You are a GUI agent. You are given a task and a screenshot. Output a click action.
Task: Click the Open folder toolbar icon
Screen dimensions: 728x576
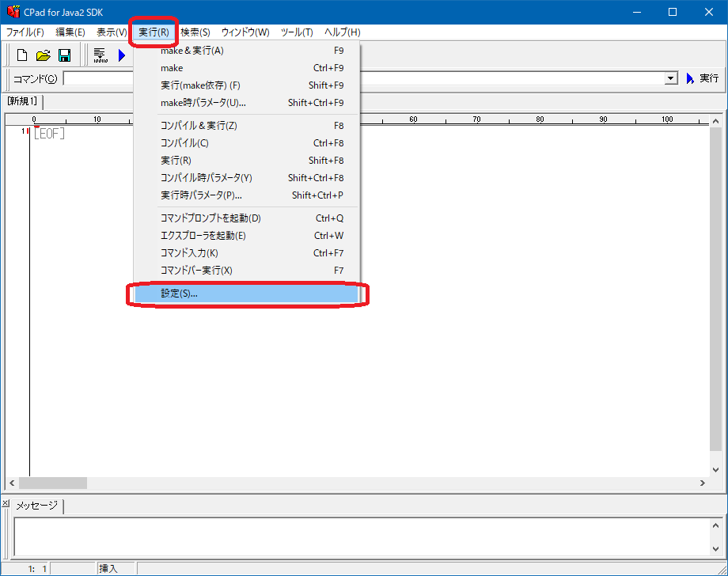pyautogui.click(x=44, y=55)
